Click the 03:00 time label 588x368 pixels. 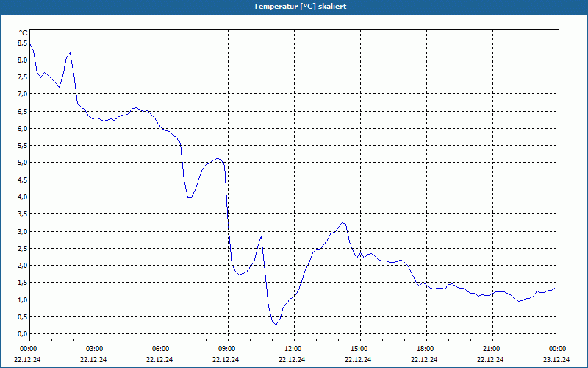point(96,349)
